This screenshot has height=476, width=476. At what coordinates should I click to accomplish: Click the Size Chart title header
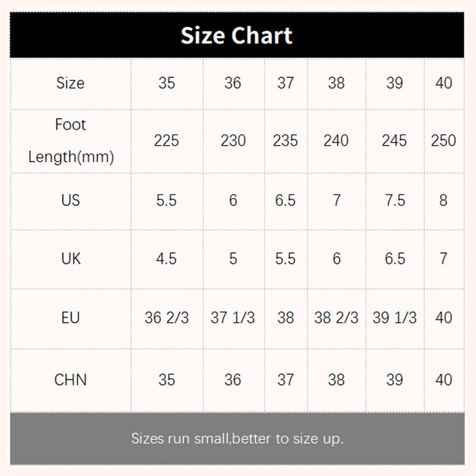[237, 36]
